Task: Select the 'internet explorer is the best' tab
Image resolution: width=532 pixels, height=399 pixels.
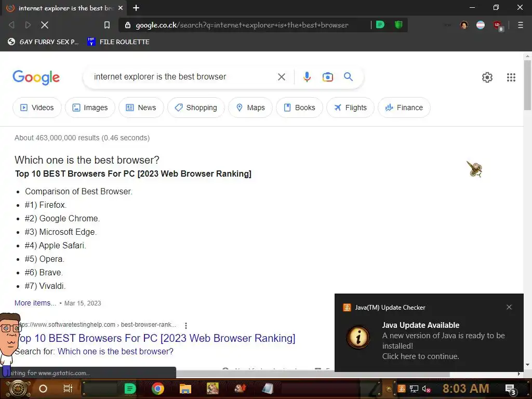Action: (x=64, y=8)
